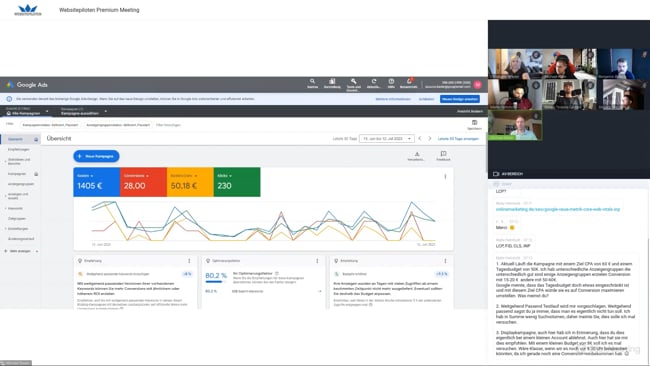Image resolution: width=650 pixels, height=366 pixels.
Task: Click the Neue Kampagne button
Action: tap(96, 156)
